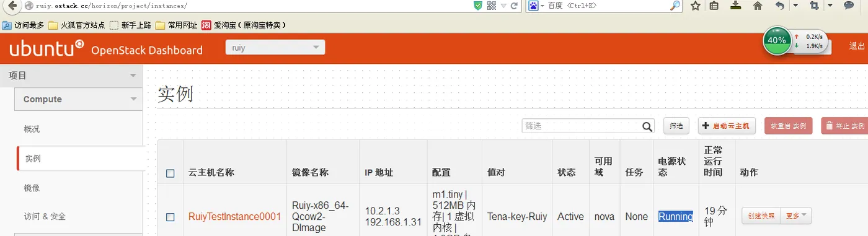Open 新手上路 bookmark
Image resolution: width=868 pixels, height=236 pixels.
tap(130, 25)
